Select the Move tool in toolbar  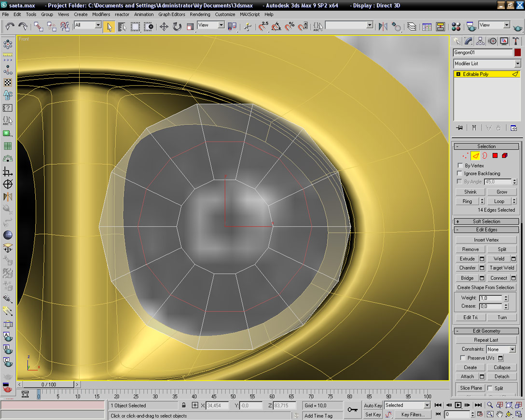click(x=164, y=27)
